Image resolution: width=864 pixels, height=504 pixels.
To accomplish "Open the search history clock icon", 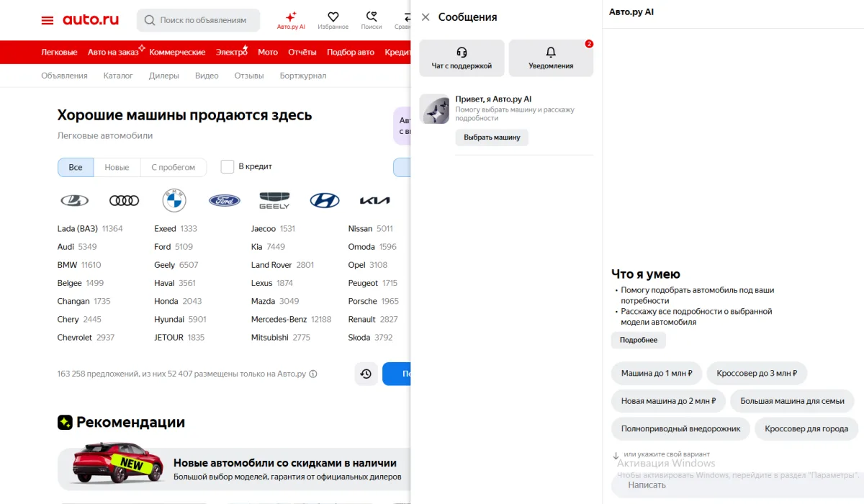I will click(x=366, y=374).
